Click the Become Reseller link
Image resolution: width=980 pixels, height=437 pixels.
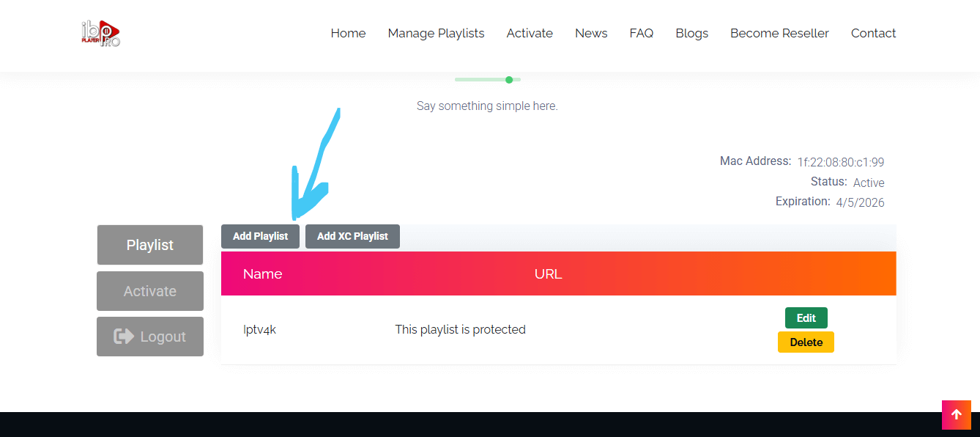pyautogui.click(x=779, y=33)
